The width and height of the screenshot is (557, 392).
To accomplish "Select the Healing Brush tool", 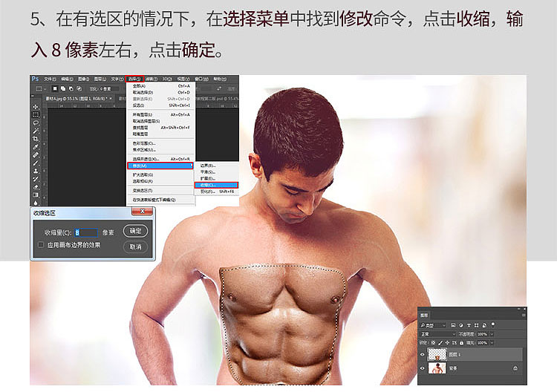I will 36,155.
